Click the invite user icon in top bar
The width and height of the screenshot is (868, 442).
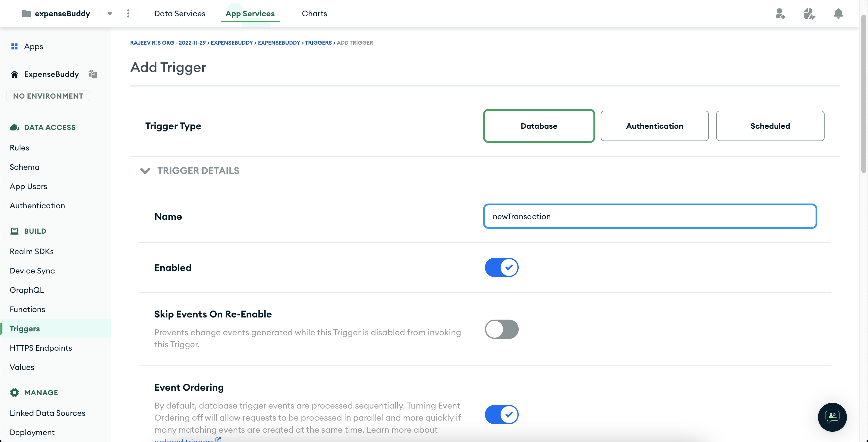tap(780, 14)
